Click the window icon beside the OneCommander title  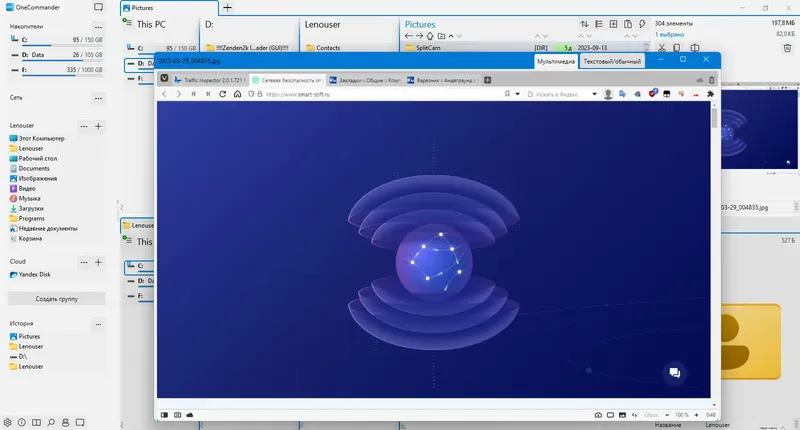[x=98, y=7]
